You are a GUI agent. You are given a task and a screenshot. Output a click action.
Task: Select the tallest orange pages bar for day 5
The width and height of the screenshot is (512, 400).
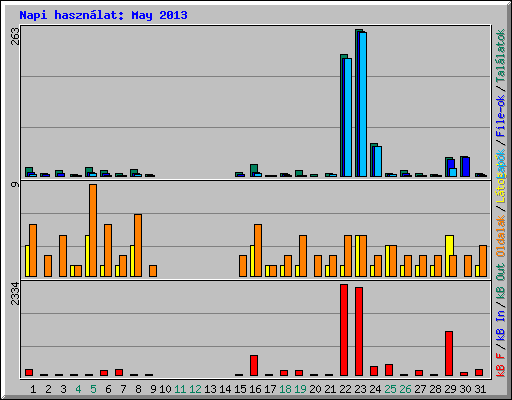pyautogui.click(x=93, y=230)
